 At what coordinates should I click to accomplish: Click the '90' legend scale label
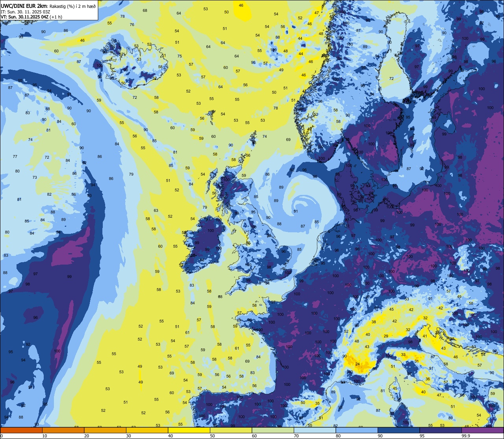tap(380, 436)
